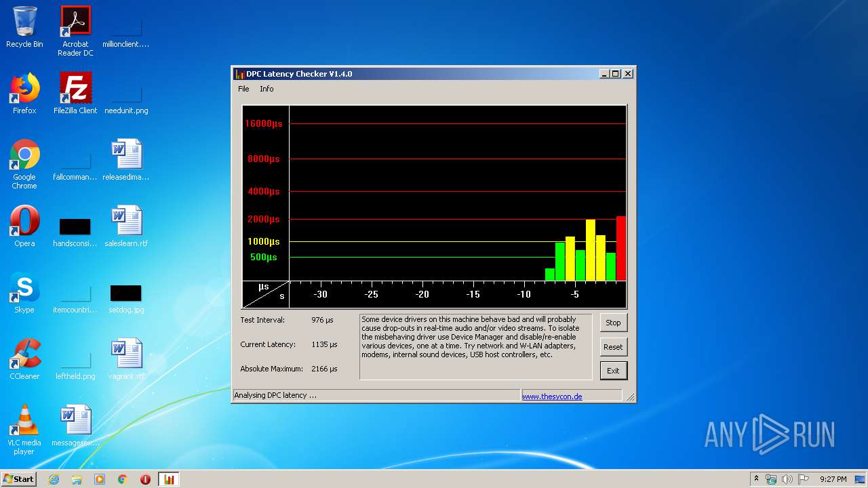Click the Reset button
The height and width of the screenshot is (488, 868).
pos(613,347)
